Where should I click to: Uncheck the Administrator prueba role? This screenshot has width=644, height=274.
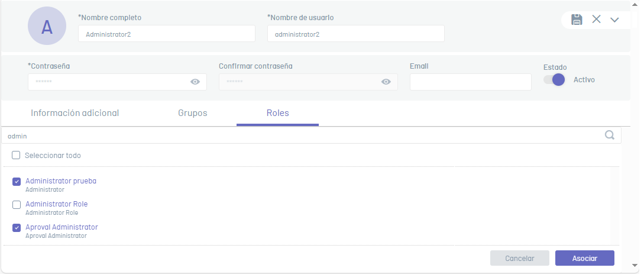[x=17, y=182]
